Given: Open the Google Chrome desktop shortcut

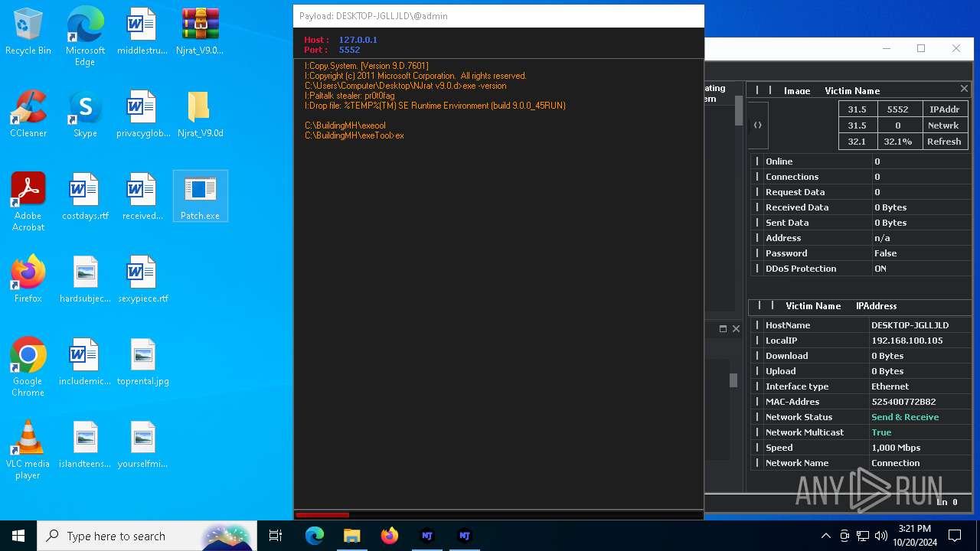Looking at the screenshot, I should click(x=28, y=367).
